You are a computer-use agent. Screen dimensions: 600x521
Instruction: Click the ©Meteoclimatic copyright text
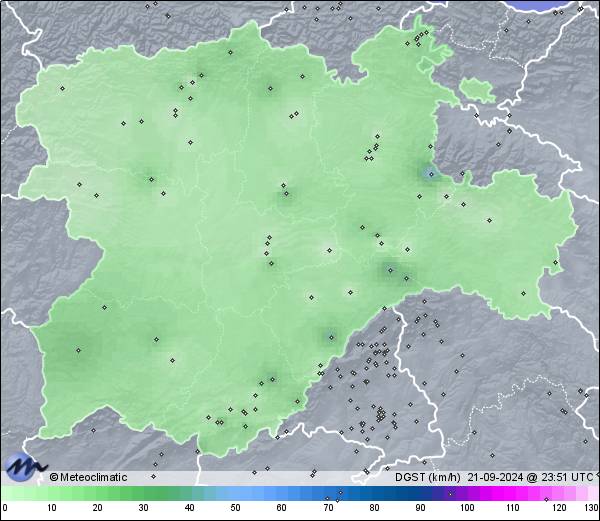coord(88,477)
